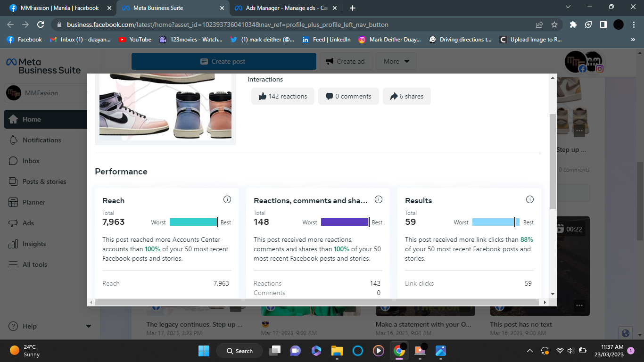Show hidden system tray icons
This screenshot has height=362, width=644.
point(530,351)
